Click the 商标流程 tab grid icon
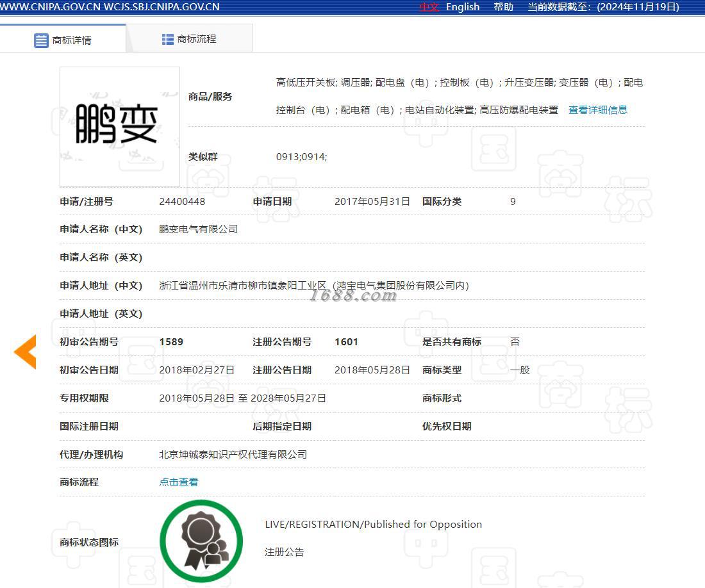The width and height of the screenshot is (705, 588). click(x=168, y=40)
